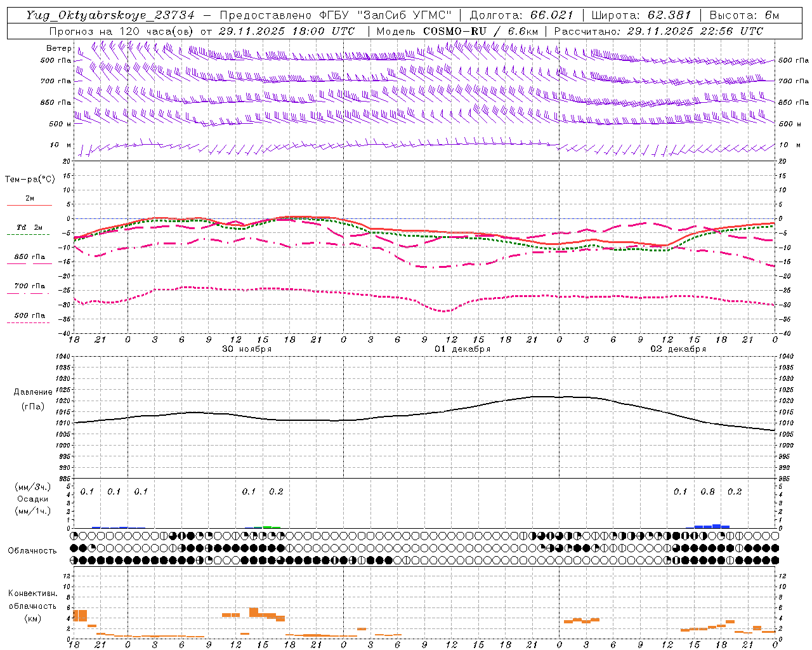Click the 0.8 precipitation value
Viewport: 812px width, 650px height.
[x=708, y=492]
